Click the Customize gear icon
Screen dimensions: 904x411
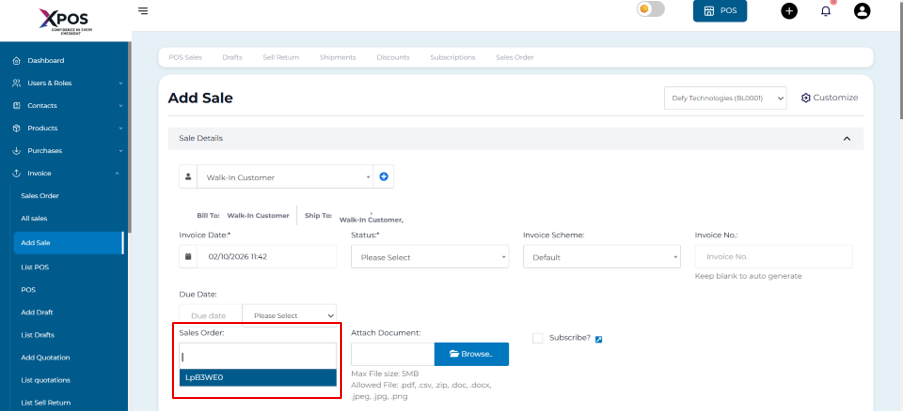806,97
